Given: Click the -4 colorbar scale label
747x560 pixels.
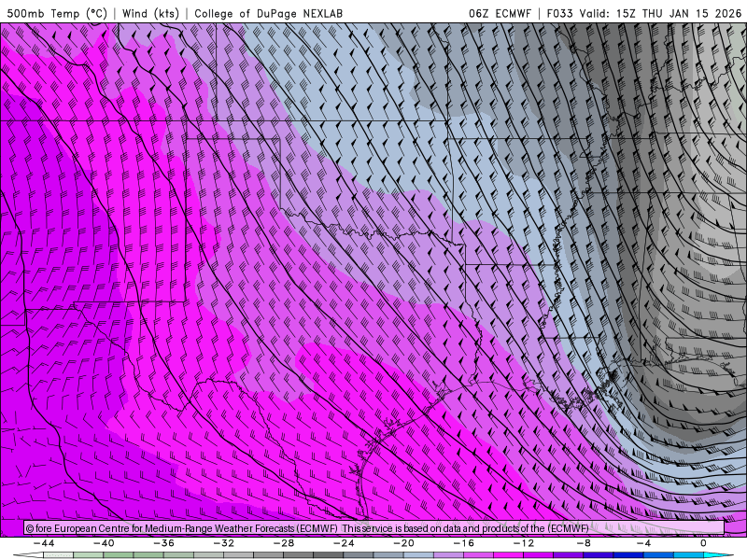Looking at the screenshot, I should [x=643, y=543].
